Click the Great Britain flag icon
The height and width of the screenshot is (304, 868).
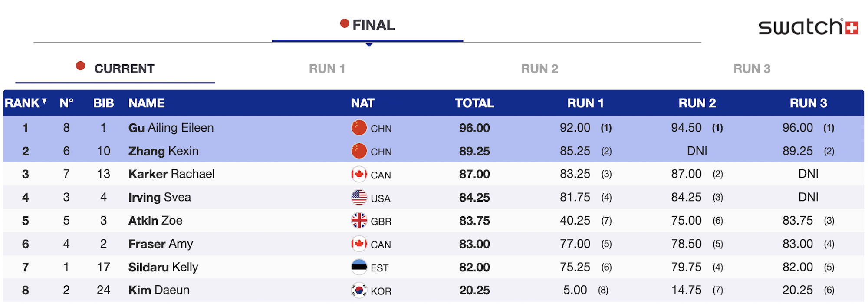pyautogui.click(x=359, y=221)
